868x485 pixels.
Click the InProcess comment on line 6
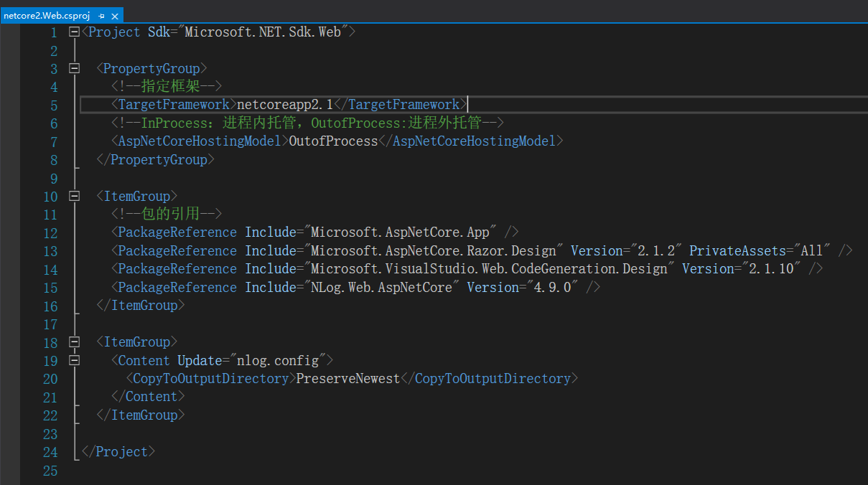[308, 123]
